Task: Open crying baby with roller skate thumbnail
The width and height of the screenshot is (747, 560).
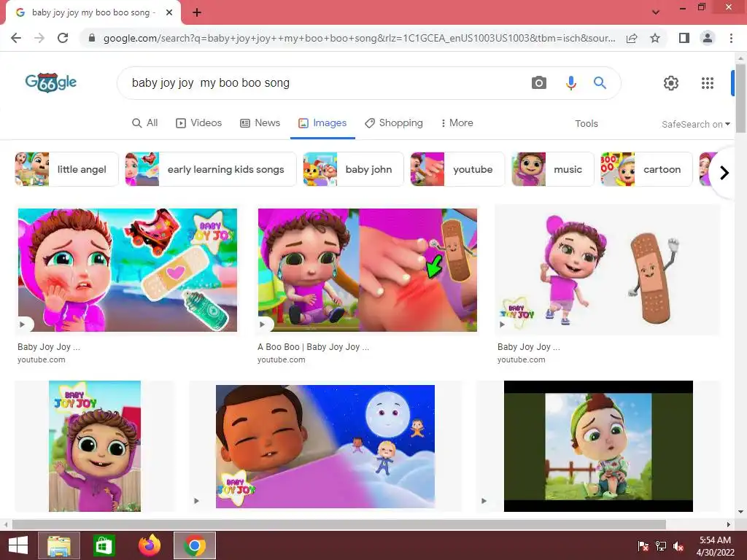Action: tap(127, 270)
